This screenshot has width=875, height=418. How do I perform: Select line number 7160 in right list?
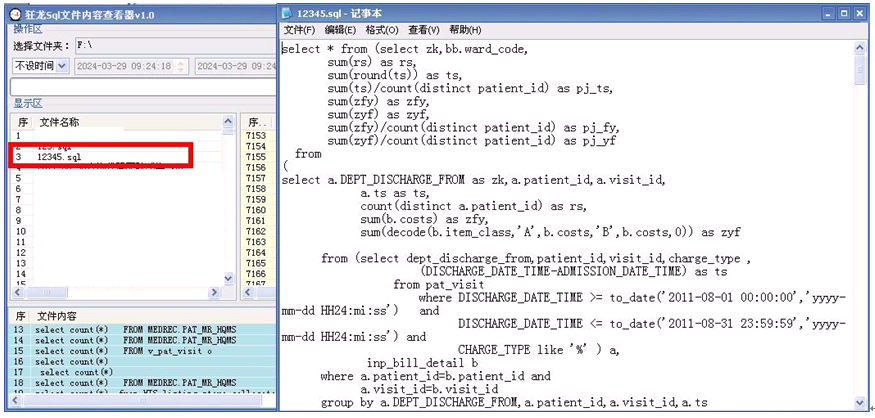[x=256, y=210]
